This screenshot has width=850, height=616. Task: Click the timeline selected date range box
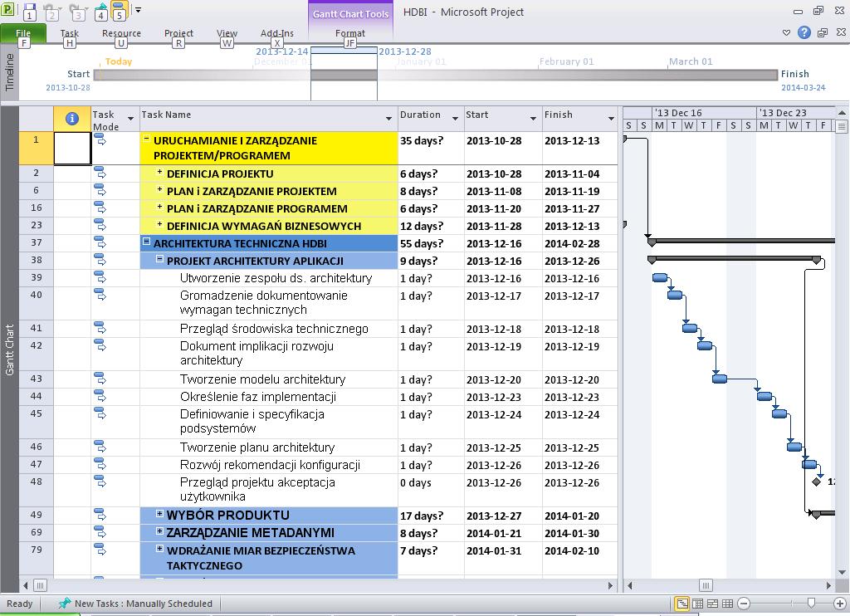[344, 74]
